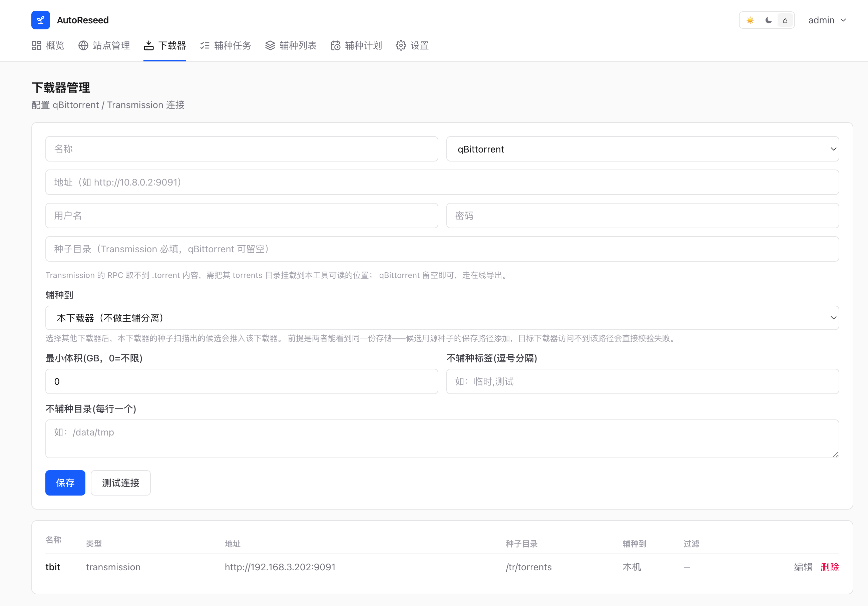Click the 站点管理 globe icon
Screen dimensions: 868x606
83,45
